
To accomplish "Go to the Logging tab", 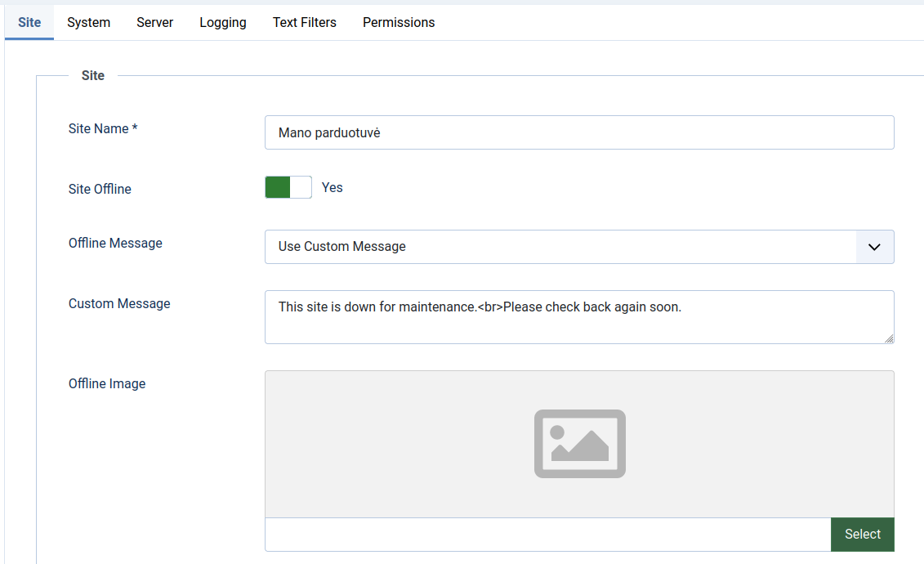I will tap(222, 23).
